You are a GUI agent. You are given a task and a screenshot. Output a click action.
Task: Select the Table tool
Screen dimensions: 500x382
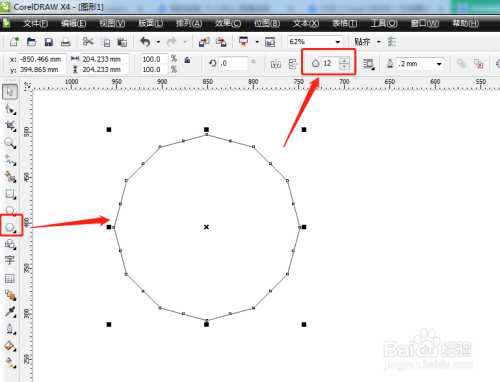click(10, 278)
